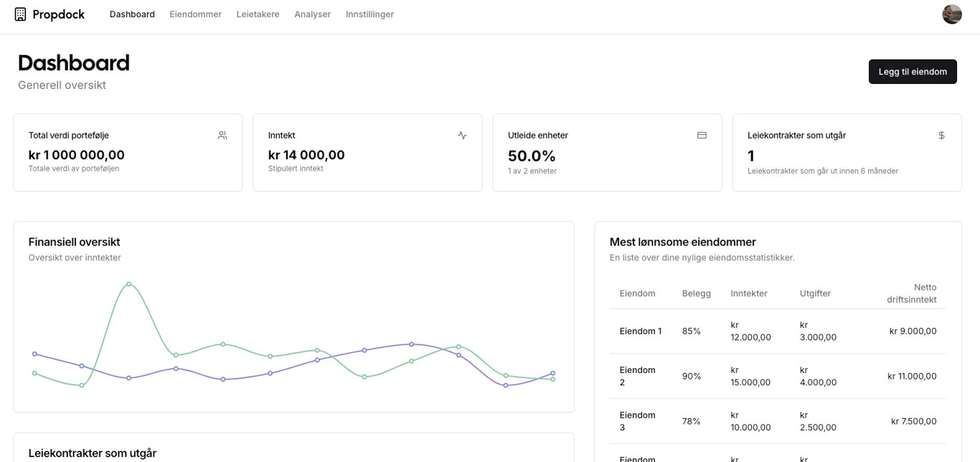Screen dimensions: 980x462
Task: Open the Analyser tab
Action: pos(312,14)
